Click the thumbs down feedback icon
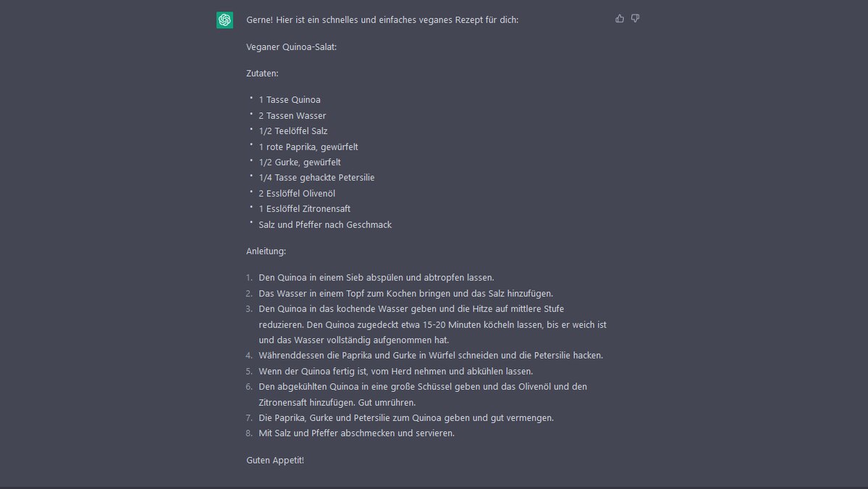The width and height of the screenshot is (868, 489). [x=635, y=18]
